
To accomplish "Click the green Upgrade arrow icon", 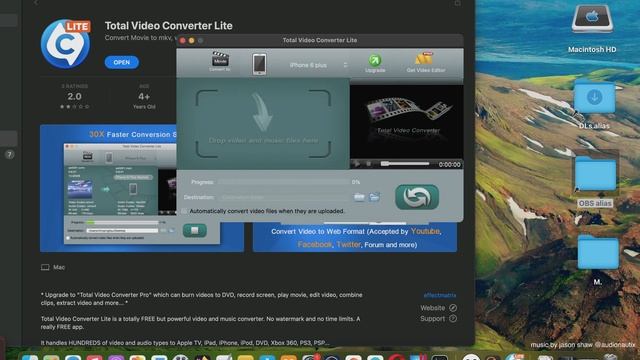I will [x=375, y=61].
